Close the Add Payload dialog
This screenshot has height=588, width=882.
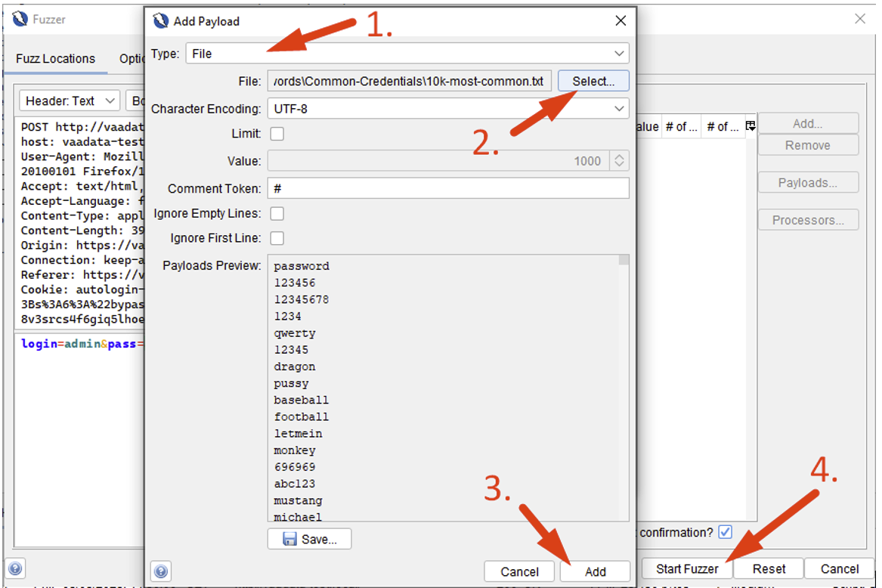tap(620, 20)
